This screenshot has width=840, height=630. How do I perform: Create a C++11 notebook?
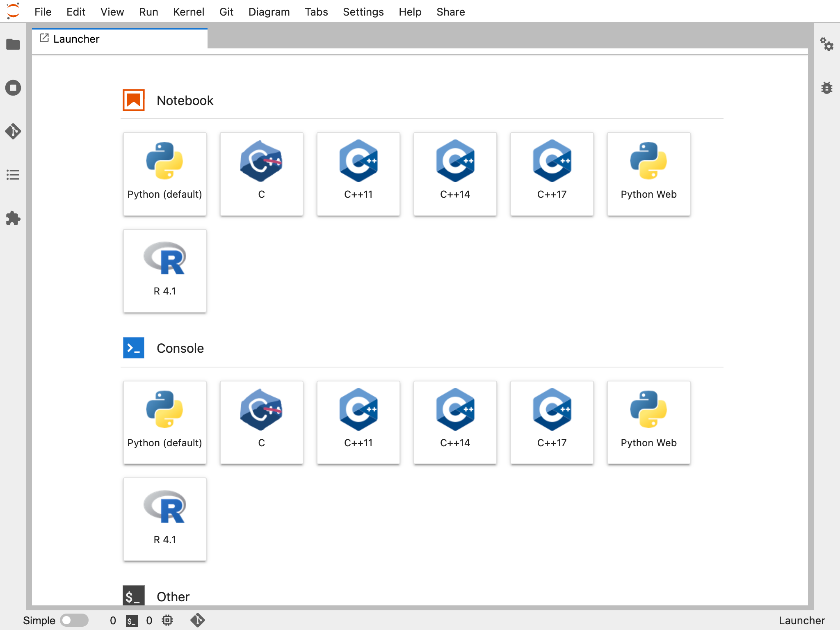[x=358, y=174]
